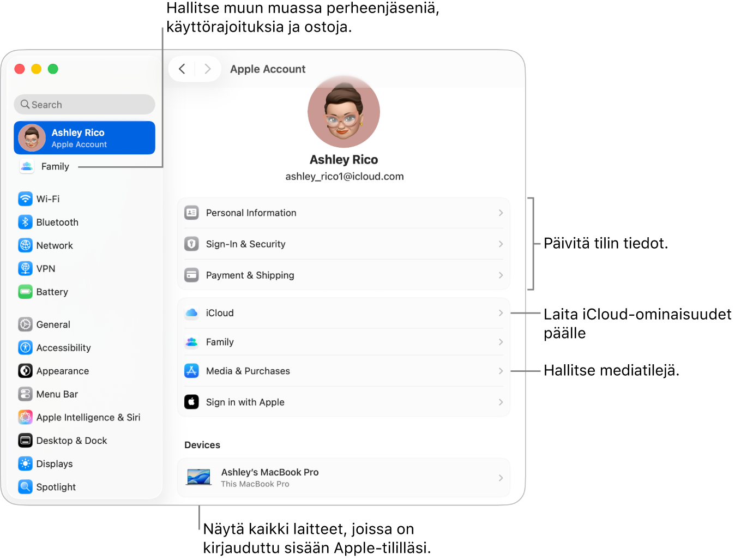Open Sign-In & Security via its chevron

500,244
